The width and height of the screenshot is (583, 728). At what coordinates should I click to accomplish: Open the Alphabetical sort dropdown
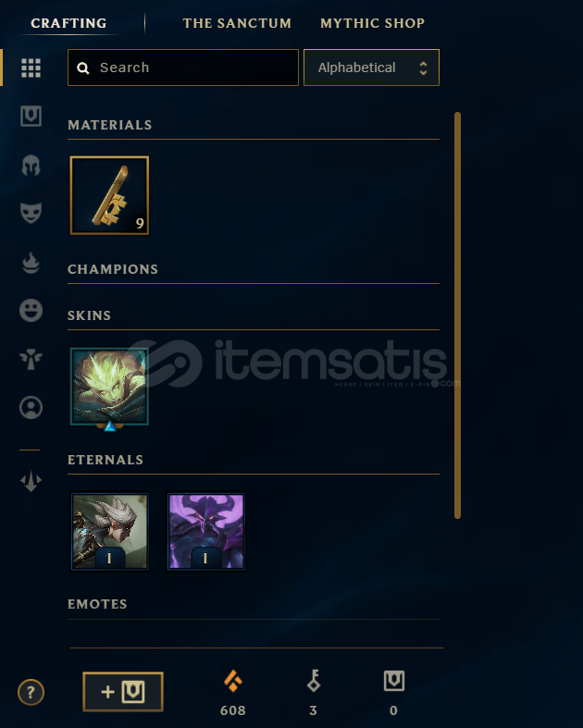tap(371, 68)
